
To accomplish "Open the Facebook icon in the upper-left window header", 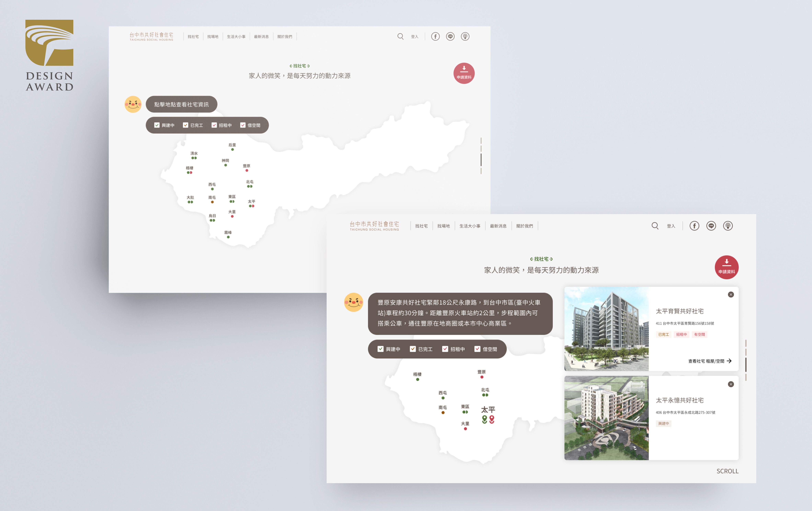I will tap(435, 36).
